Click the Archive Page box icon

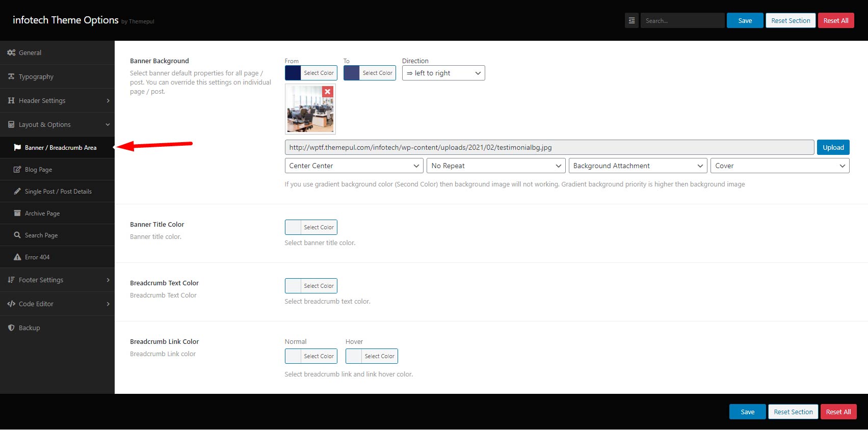17,213
